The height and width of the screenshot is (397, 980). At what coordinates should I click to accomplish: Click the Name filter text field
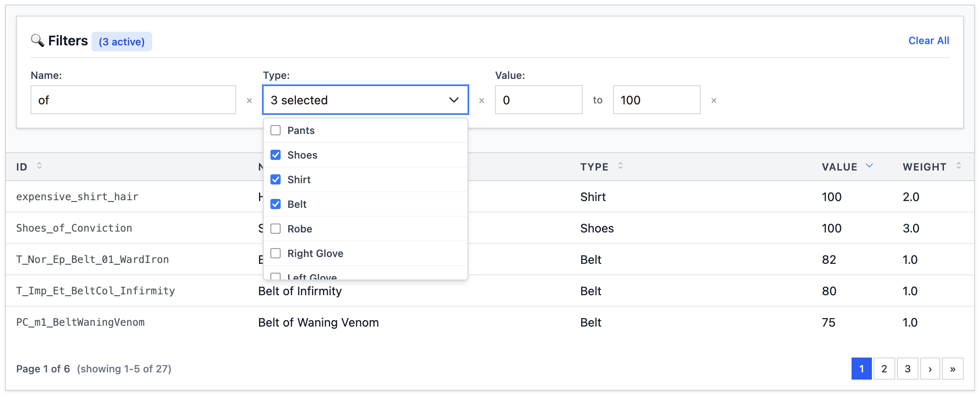pyautogui.click(x=133, y=100)
